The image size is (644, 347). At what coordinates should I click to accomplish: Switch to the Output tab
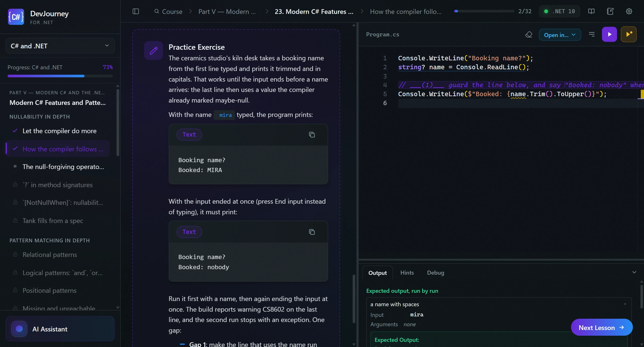377,273
